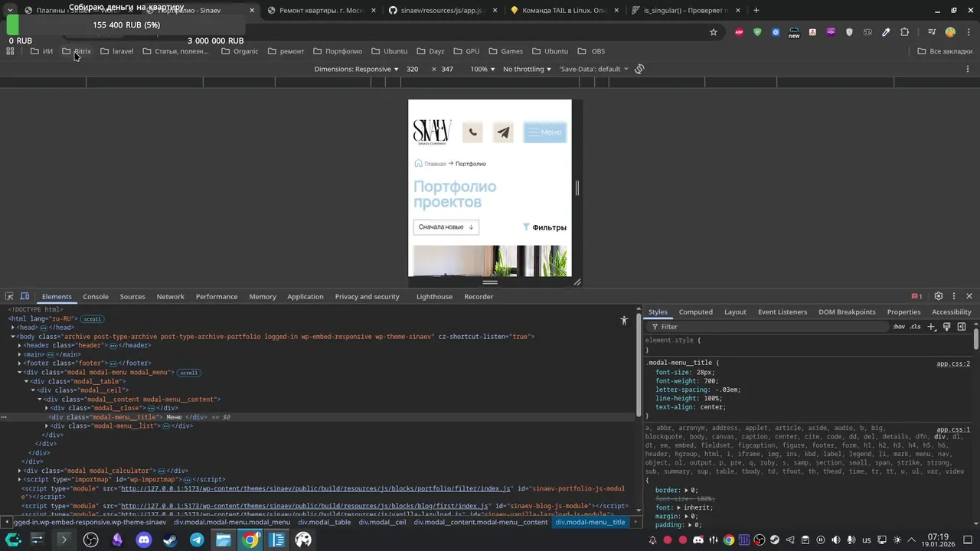Close the DevTools panel
This screenshot has width=980, height=551.
(x=969, y=296)
